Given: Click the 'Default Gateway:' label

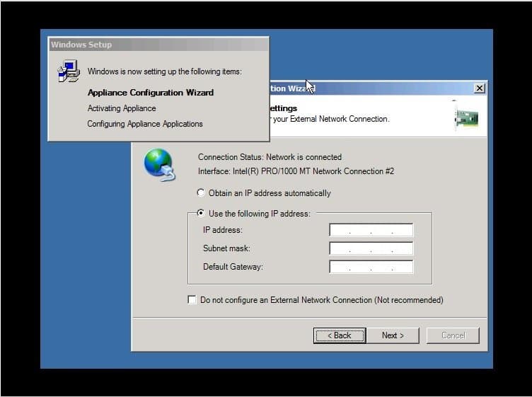Looking at the screenshot, I should 233,267.
